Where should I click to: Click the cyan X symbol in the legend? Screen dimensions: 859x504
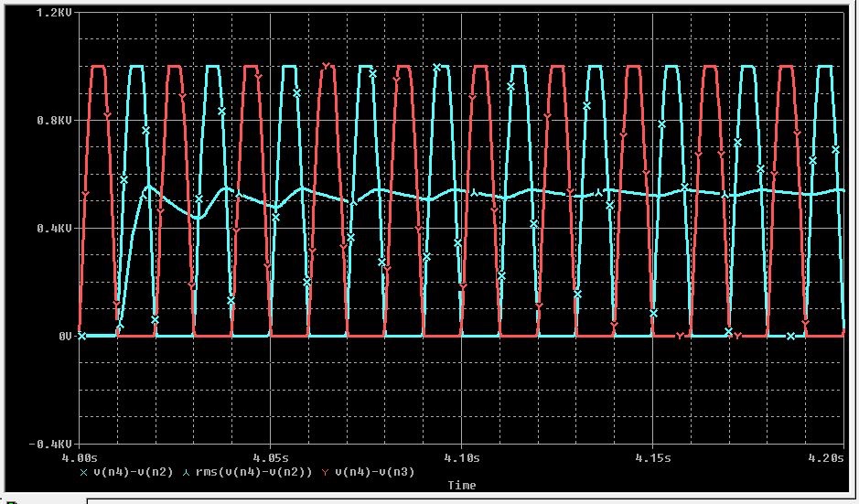pyautogui.click(x=84, y=472)
